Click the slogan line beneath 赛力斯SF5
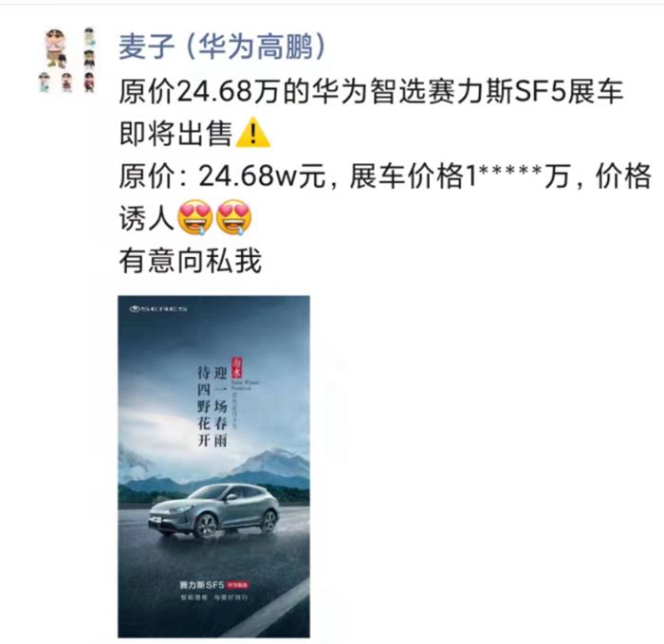Viewport: 664px width, 644px height. (213, 598)
